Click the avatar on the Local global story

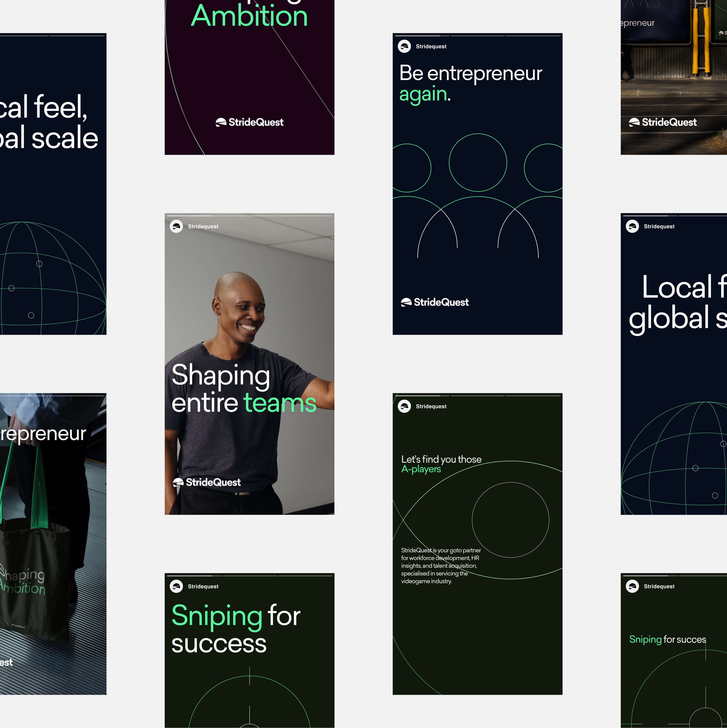click(632, 226)
